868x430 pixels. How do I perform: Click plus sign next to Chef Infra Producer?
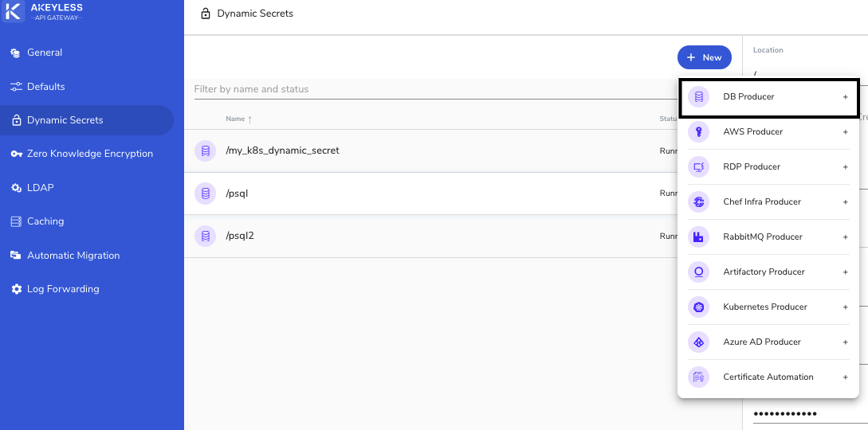pyautogui.click(x=846, y=202)
